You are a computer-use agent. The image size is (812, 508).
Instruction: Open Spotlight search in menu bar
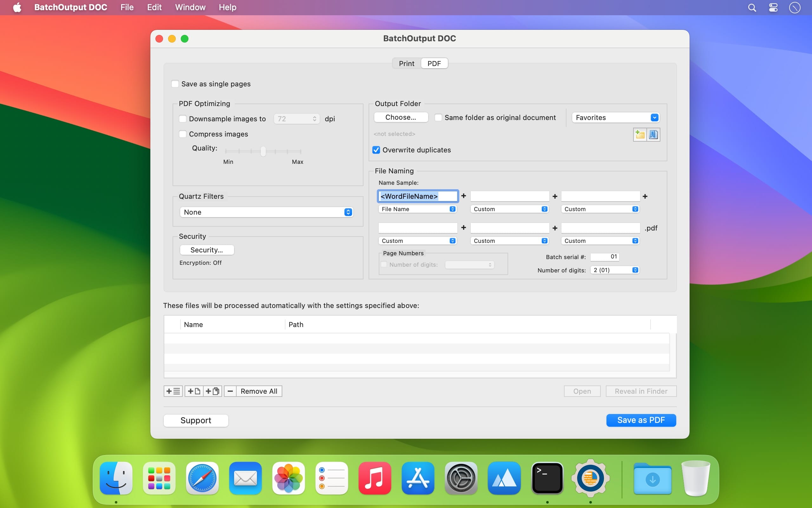coord(752,7)
